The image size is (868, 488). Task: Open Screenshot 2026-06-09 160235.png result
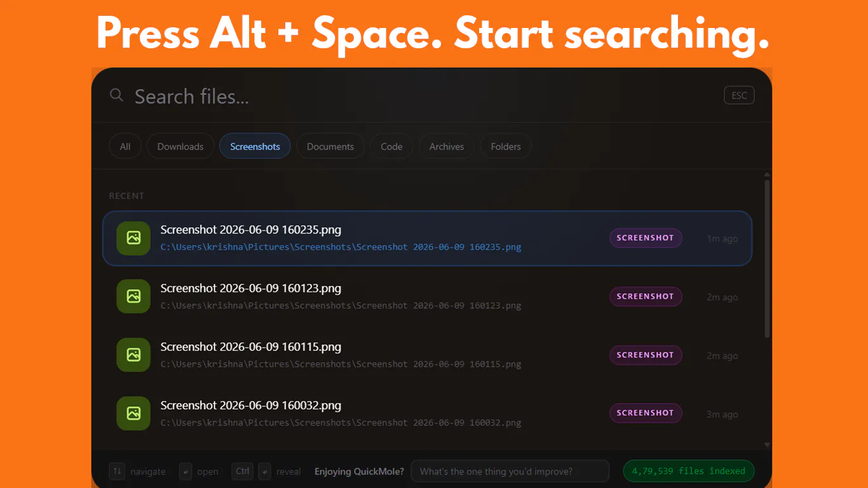click(x=427, y=238)
